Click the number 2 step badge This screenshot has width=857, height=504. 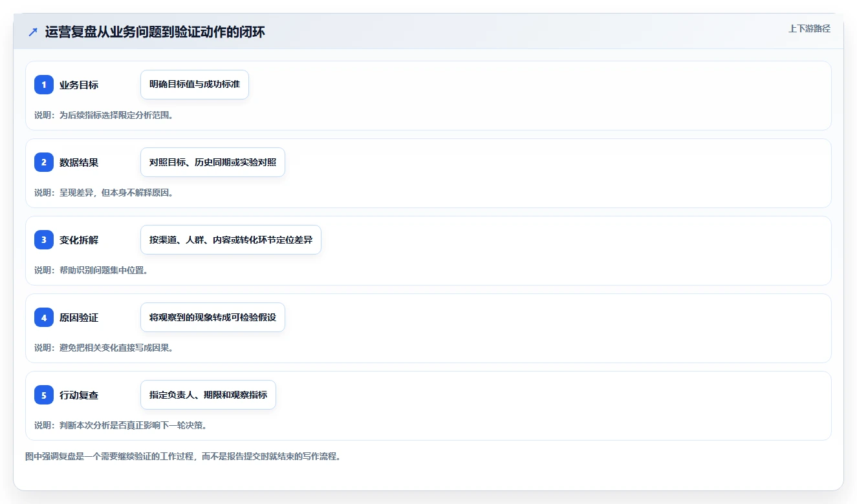tap(44, 162)
